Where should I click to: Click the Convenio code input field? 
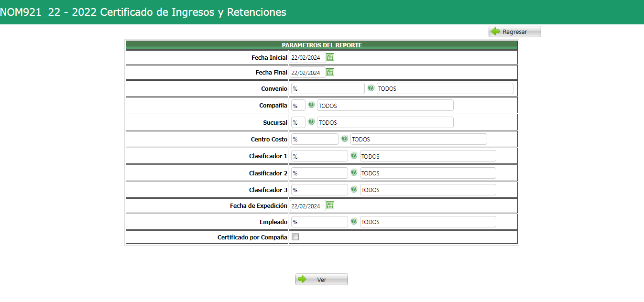[x=327, y=88]
